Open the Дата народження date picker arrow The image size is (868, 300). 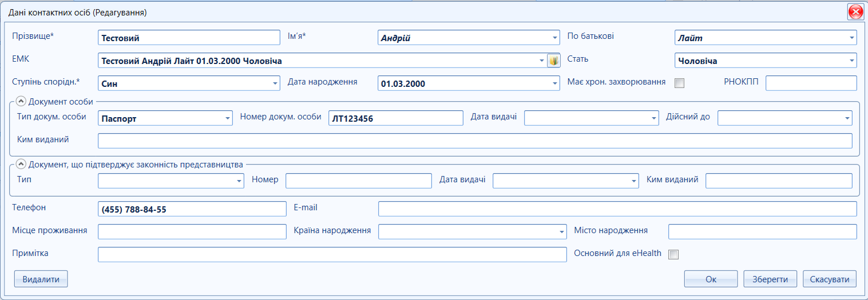[x=554, y=83]
